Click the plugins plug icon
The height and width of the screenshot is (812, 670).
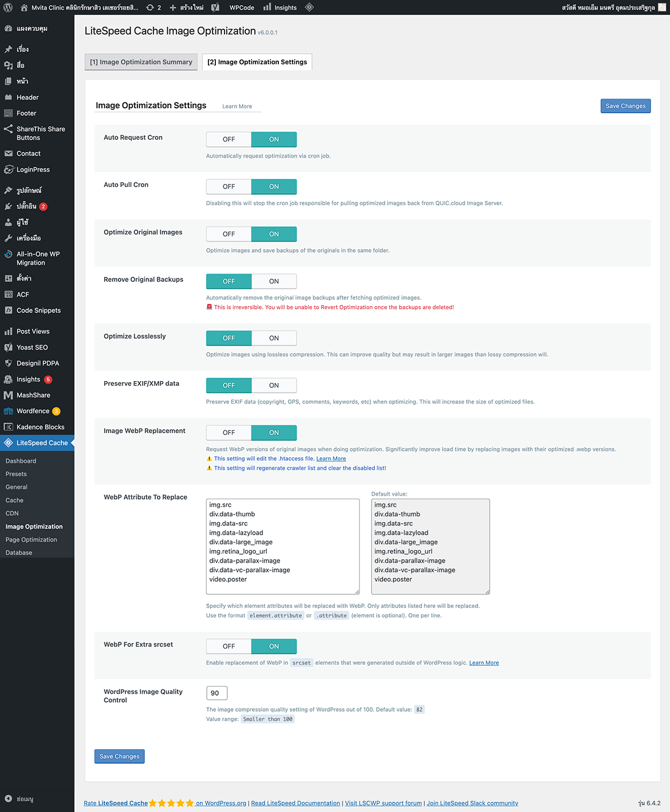tap(9, 206)
